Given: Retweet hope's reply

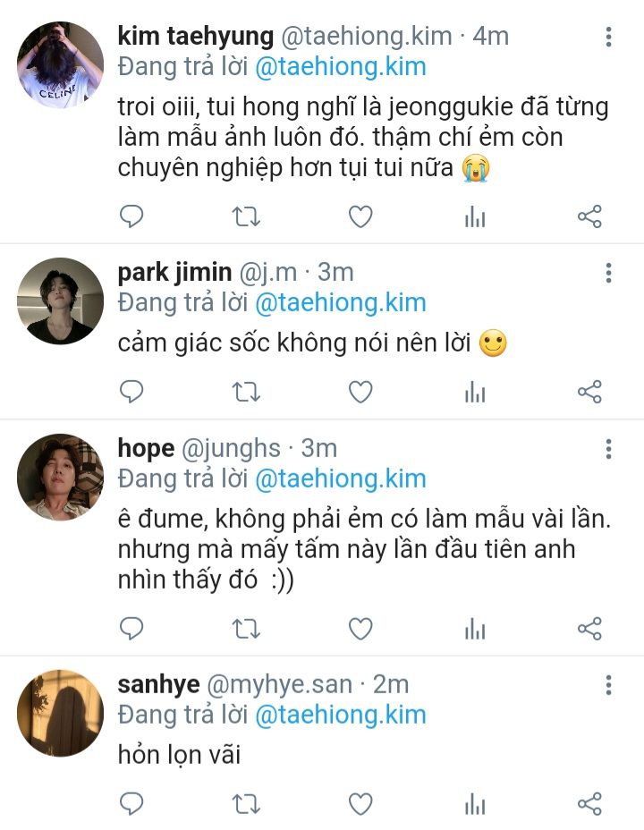Looking at the screenshot, I should pos(246,630).
